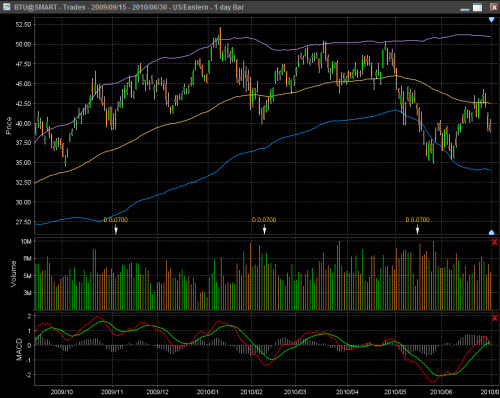Select the last D 0.0700 dividend label
Screen dimensions: 500x398
coord(418,220)
